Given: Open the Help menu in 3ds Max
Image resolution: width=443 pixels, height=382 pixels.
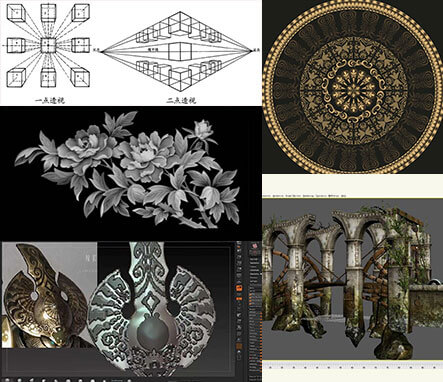Looking at the screenshot, I should coord(343,196).
